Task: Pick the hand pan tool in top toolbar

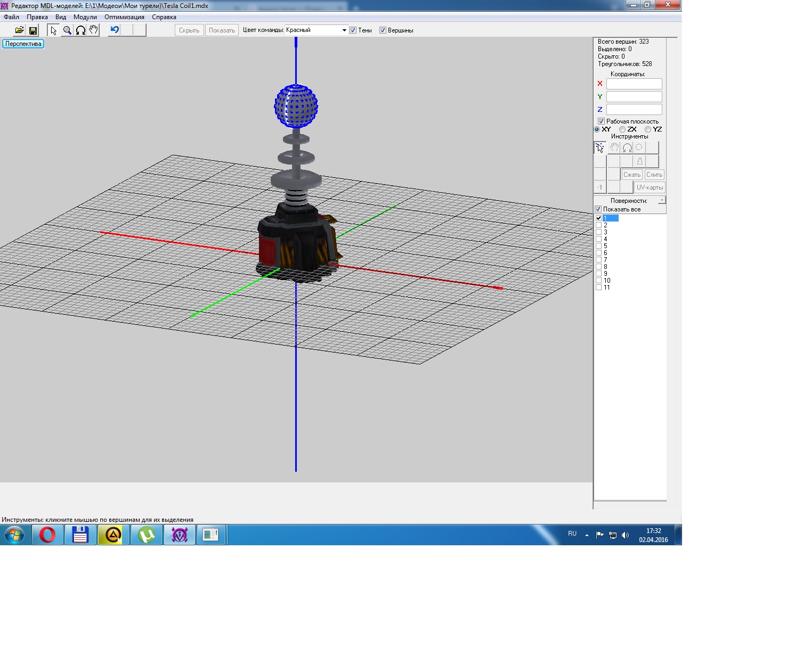Action: (x=94, y=30)
